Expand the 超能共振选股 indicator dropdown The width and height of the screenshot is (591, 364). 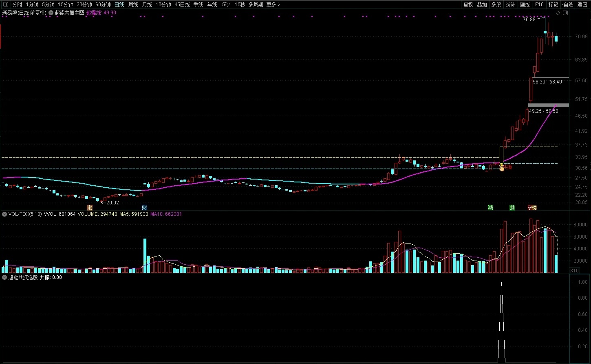click(4, 277)
